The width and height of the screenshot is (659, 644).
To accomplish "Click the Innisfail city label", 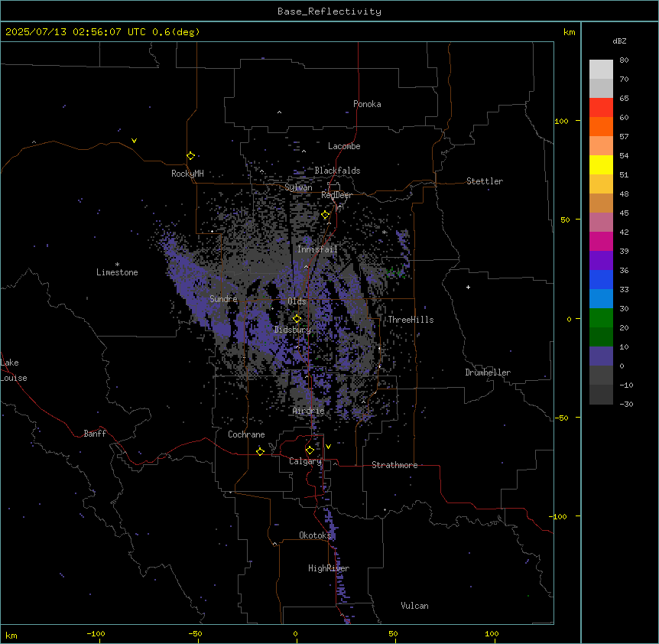I will tap(317, 249).
